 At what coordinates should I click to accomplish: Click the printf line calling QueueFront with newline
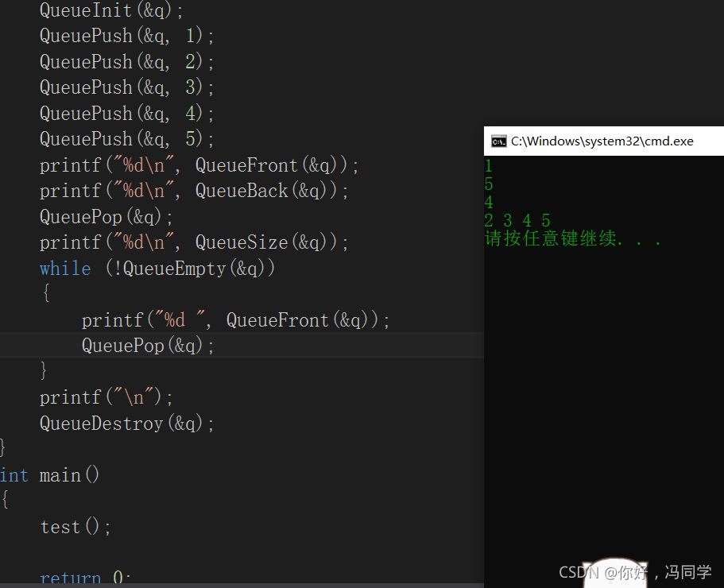(199, 165)
